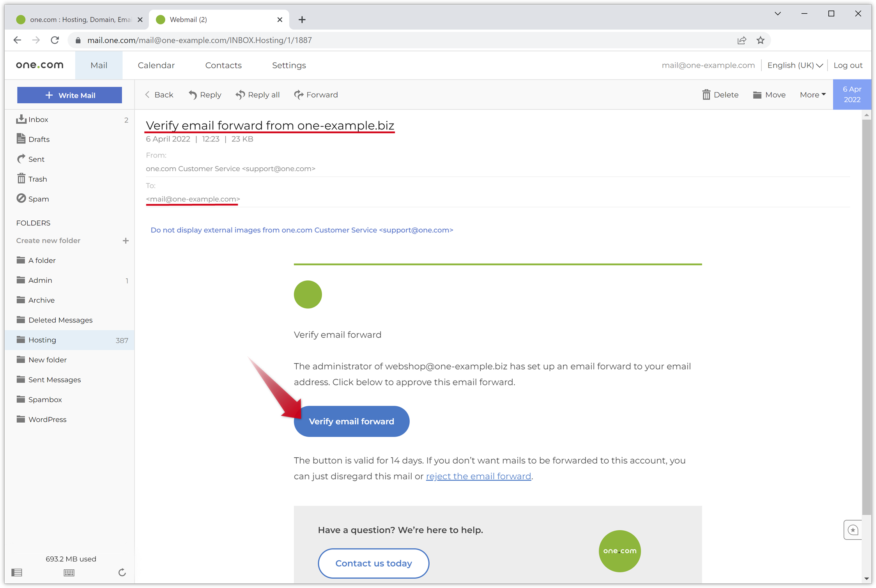Click the Trash folder icon
This screenshot has height=588, width=876.
click(x=22, y=179)
